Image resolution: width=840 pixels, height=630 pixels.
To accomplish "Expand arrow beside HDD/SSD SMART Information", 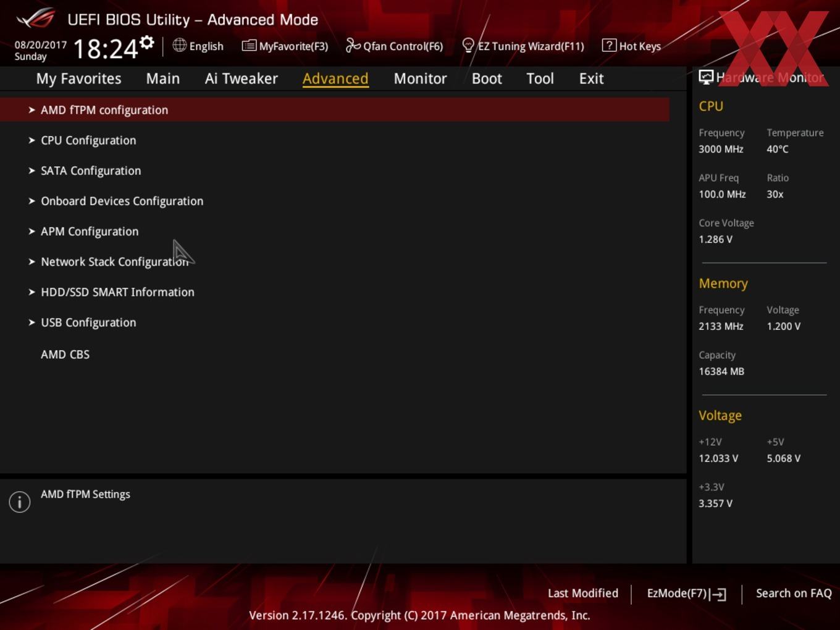I will pos(31,292).
